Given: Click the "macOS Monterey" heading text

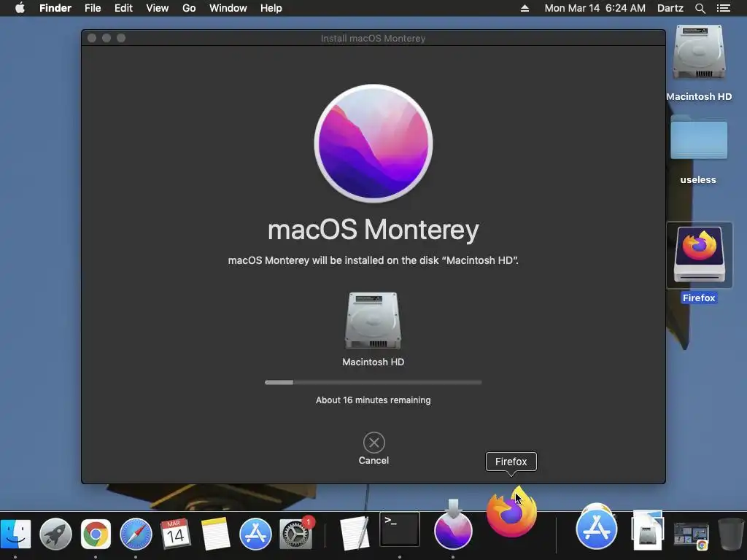Looking at the screenshot, I should pyautogui.click(x=373, y=230).
